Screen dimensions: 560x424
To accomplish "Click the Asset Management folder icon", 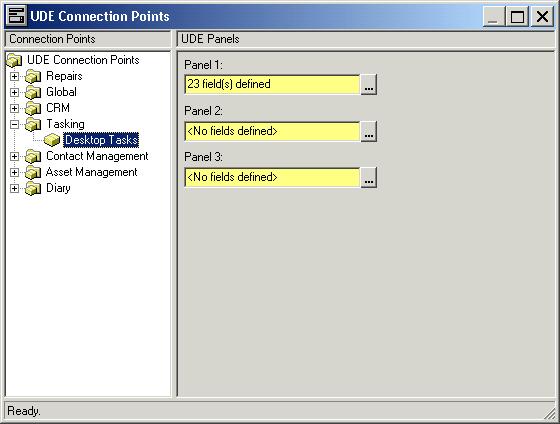I will 33,172.
